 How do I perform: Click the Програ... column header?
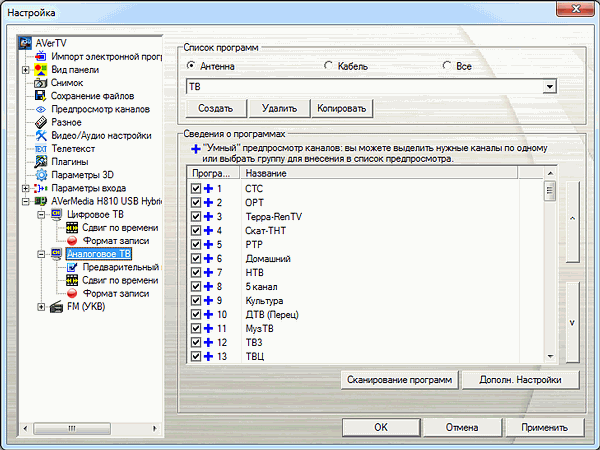(x=213, y=173)
